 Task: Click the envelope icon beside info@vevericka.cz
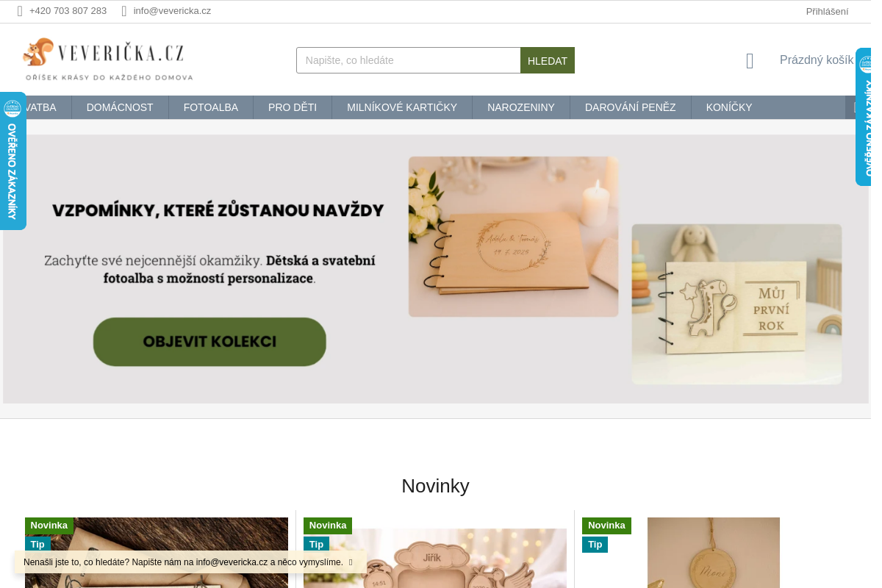click(x=124, y=11)
